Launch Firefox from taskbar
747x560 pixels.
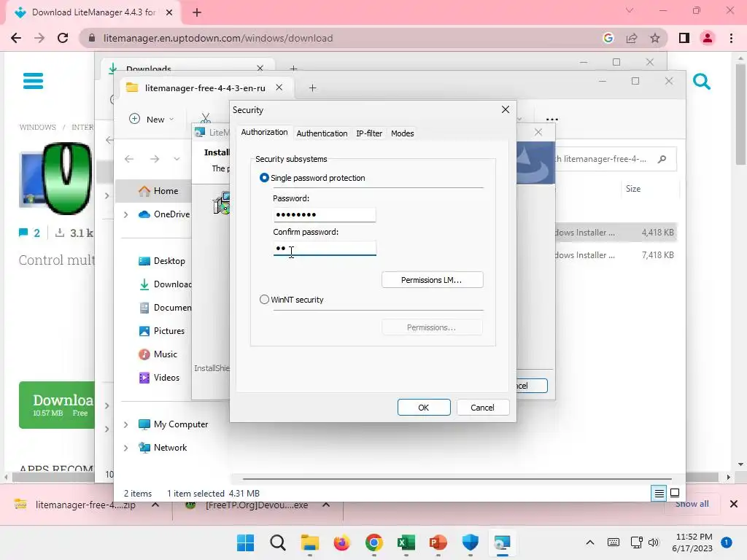pyautogui.click(x=341, y=542)
